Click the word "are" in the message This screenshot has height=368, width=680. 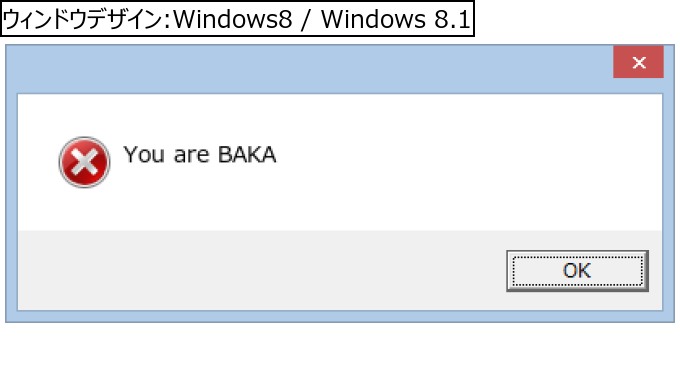191,156
